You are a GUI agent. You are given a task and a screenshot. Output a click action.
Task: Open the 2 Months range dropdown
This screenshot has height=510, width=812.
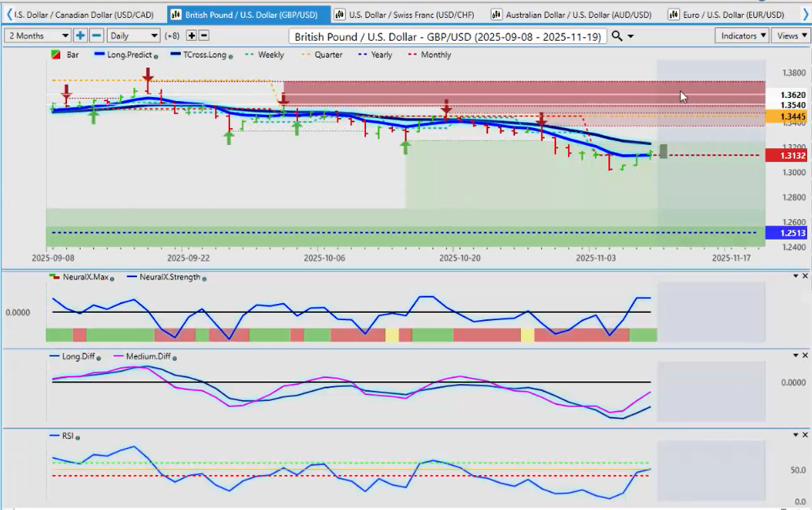click(38, 36)
